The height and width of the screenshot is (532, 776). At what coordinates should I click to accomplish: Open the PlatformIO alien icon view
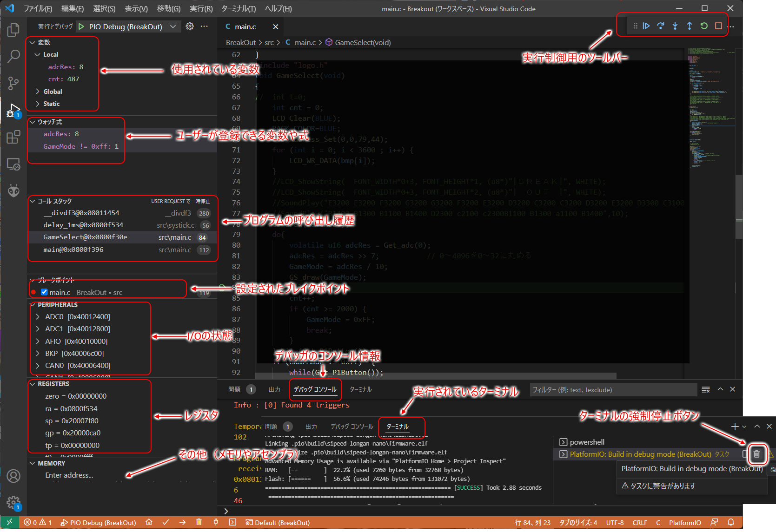13,190
